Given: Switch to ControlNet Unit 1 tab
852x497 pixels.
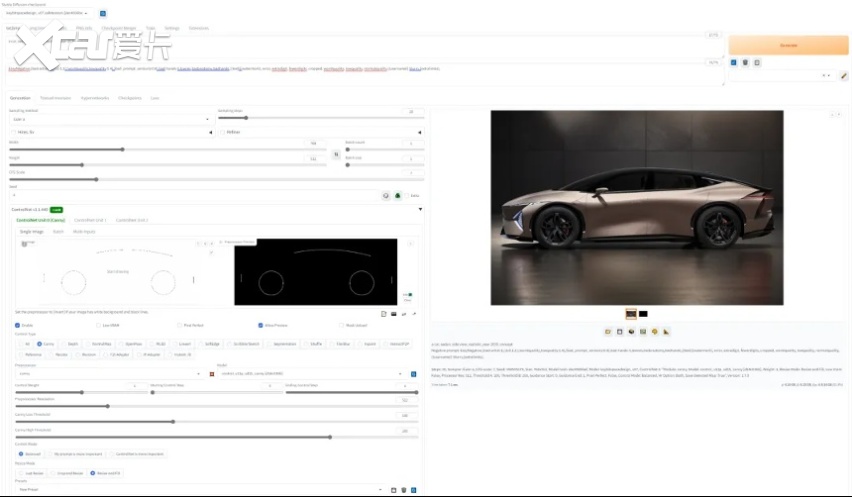Looking at the screenshot, I should coord(89,219).
